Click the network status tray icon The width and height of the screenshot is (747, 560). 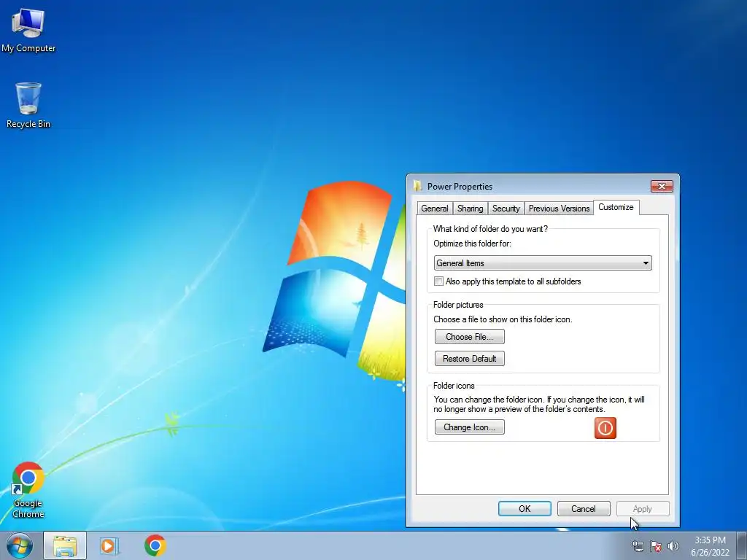[x=638, y=546]
